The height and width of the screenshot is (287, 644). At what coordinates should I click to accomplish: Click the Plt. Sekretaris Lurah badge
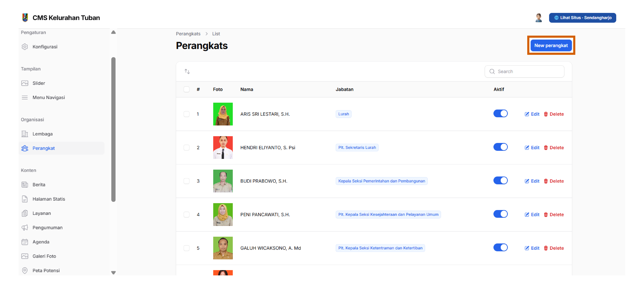(x=357, y=148)
